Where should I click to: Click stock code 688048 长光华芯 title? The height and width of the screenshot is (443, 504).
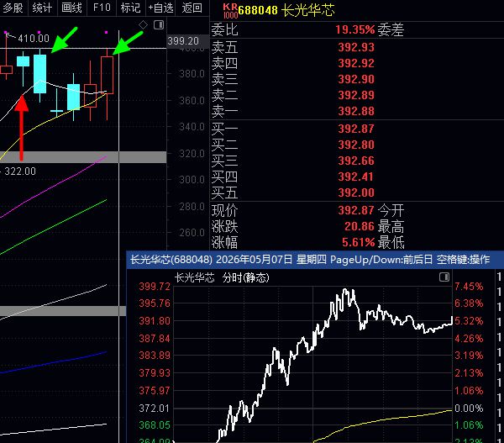pos(286,10)
